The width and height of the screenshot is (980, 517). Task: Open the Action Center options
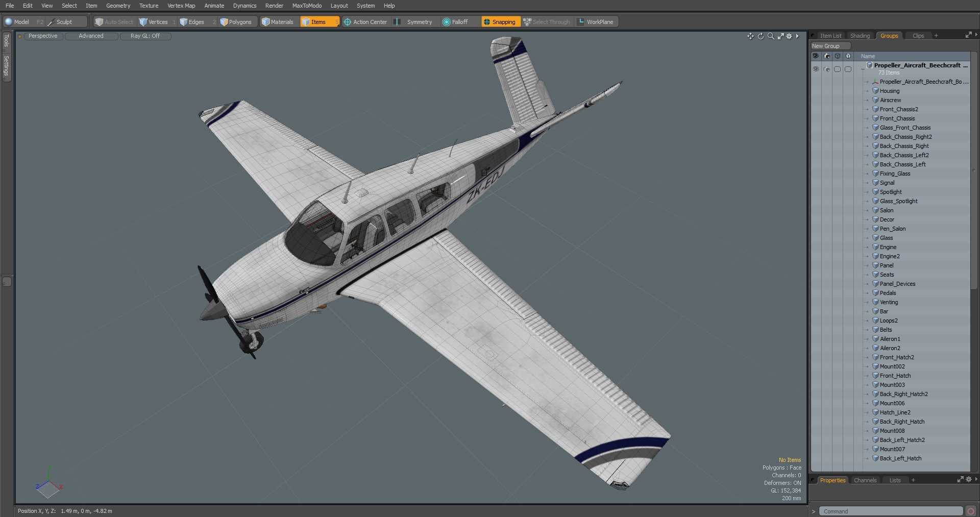point(365,22)
